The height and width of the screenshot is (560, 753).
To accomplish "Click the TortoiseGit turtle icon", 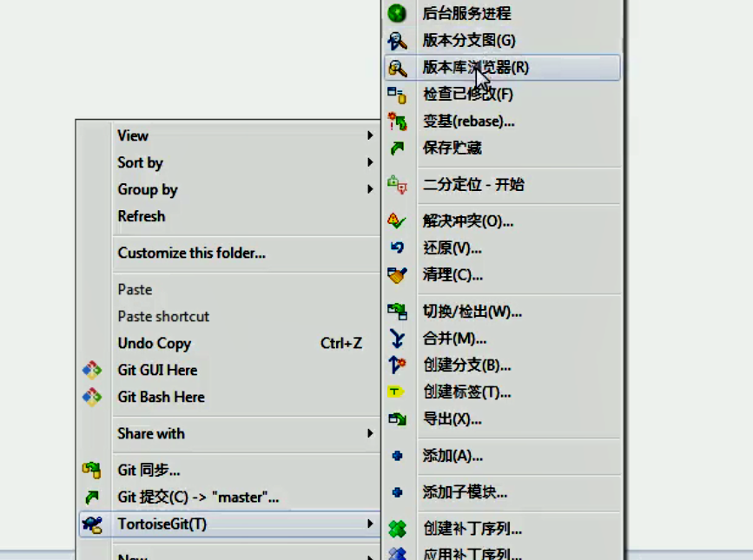I will pyautogui.click(x=92, y=524).
